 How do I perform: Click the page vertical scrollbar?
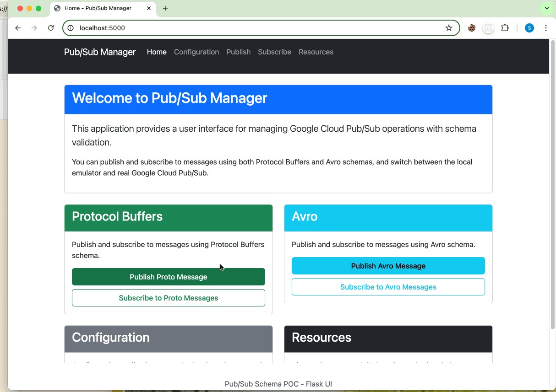(552, 185)
